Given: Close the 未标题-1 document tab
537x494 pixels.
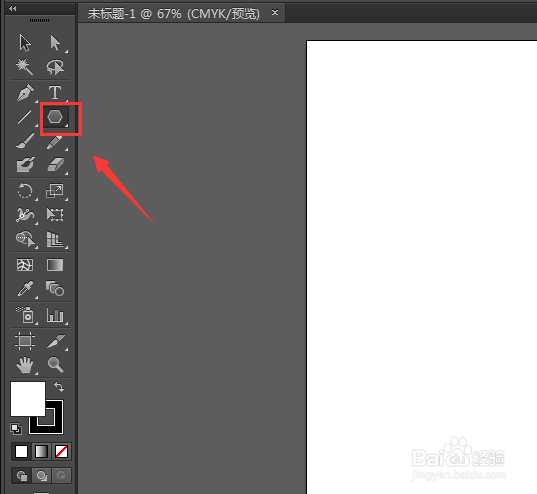Looking at the screenshot, I should click(275, 12).
